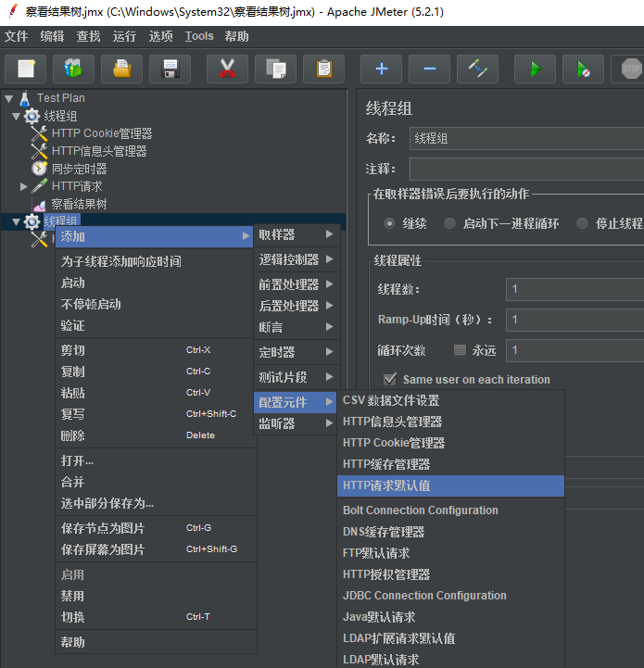Click Start no pauses toolbar icon
Viewport: 644px width, 668px height.
(x=583, y=69)
